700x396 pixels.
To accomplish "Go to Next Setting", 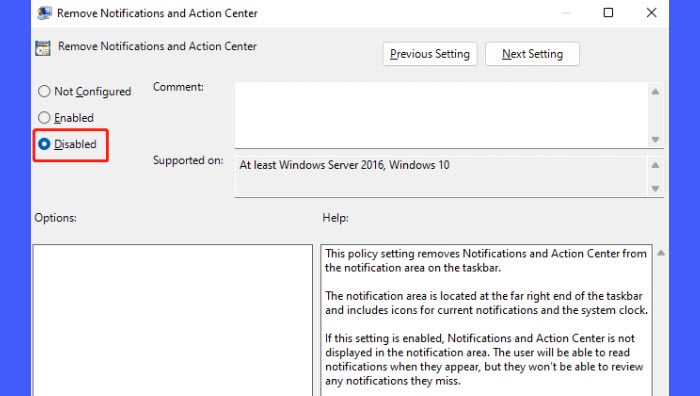I will [532, 54].
